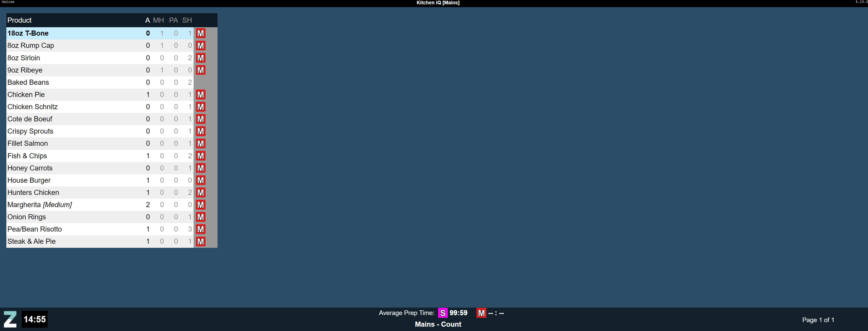Select the Baked Beans row
The image size is (868, 331).
pos(28,82)
